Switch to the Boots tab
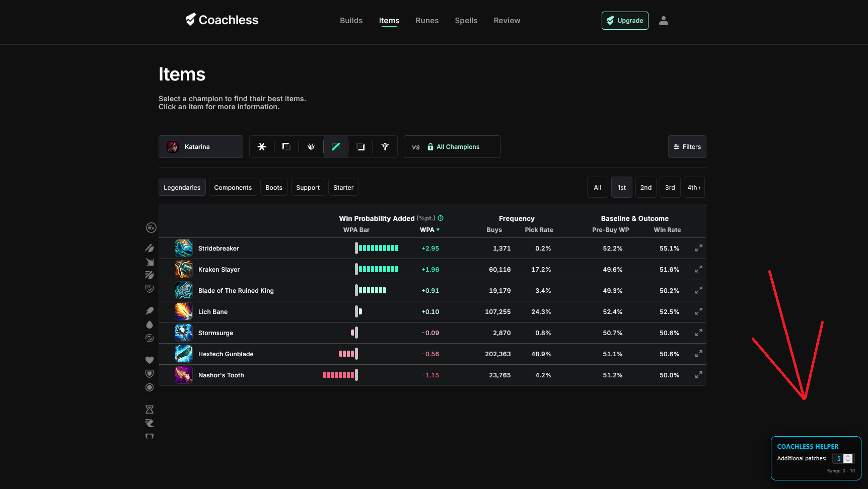Screen dimensions: 868x489 coord(274,188)
